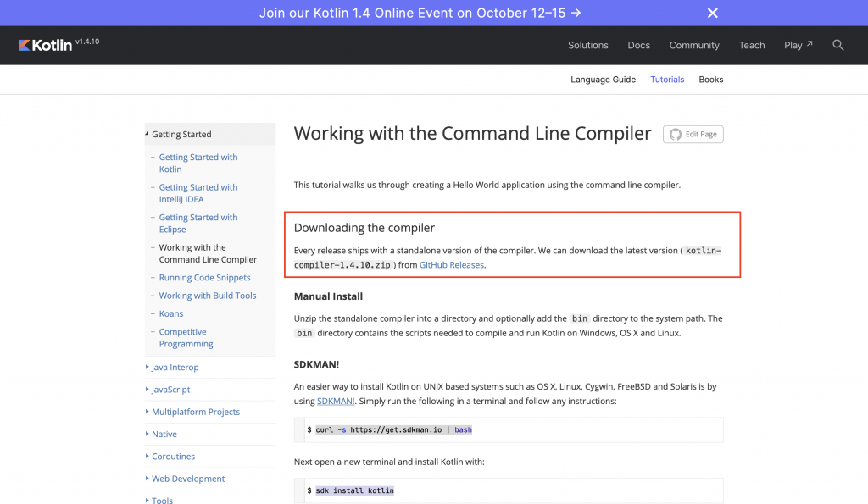Screen dimensions: 868x504
Task: Open Working with Build Tools
Action: click(x=208, y=296)
